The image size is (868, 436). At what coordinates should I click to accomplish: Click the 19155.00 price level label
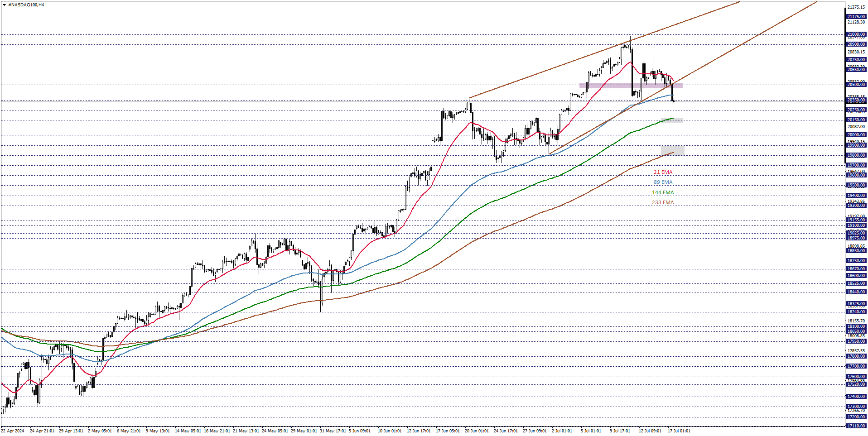point(856,220)
